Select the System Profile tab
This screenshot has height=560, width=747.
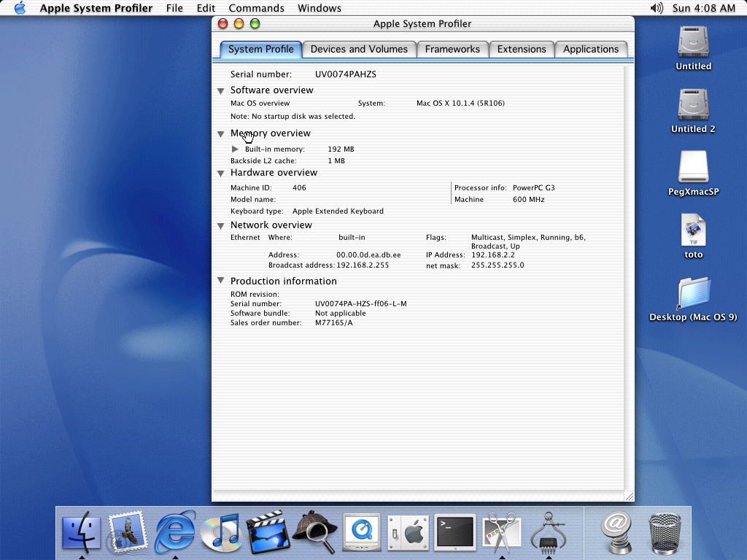point(261,49)
